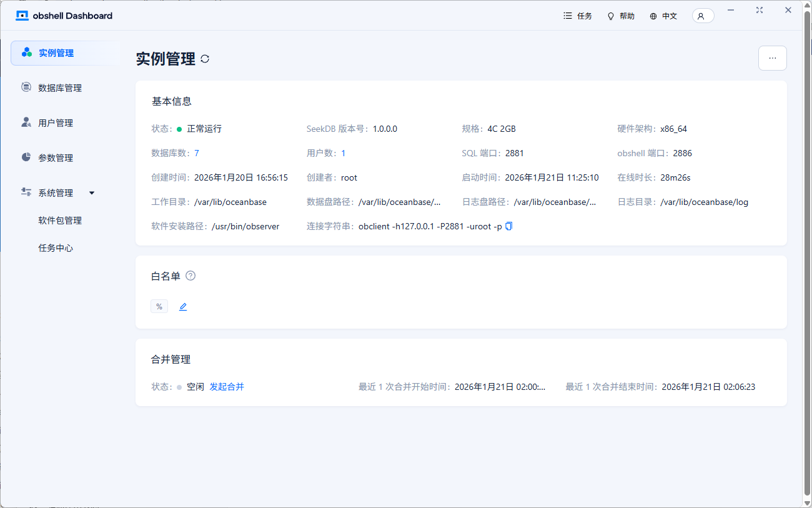Screen dimensions: 812x508
Task: Open the more actions ellipsis button
Action: (772, 58)
